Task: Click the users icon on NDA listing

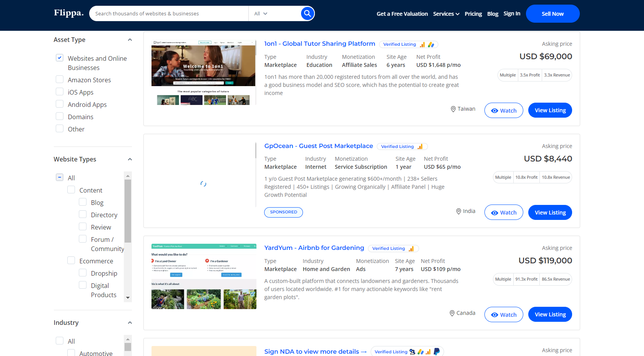Action: [x=413, y=352]
